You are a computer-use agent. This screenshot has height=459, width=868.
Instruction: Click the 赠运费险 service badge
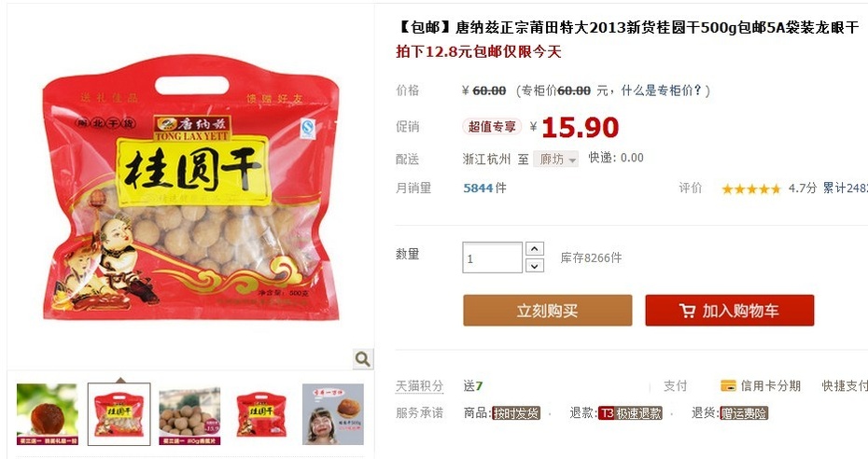click(744, 413)
